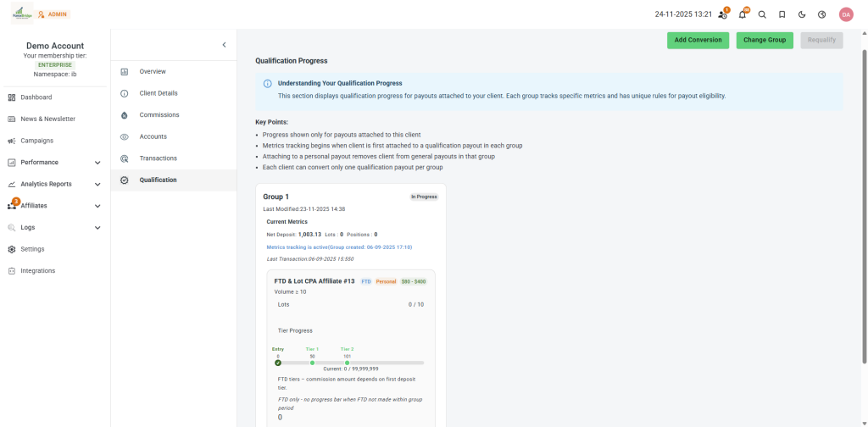The image size is (868, 427).
Task: Open the bookmarks icon in header
Action: (782, 14)
